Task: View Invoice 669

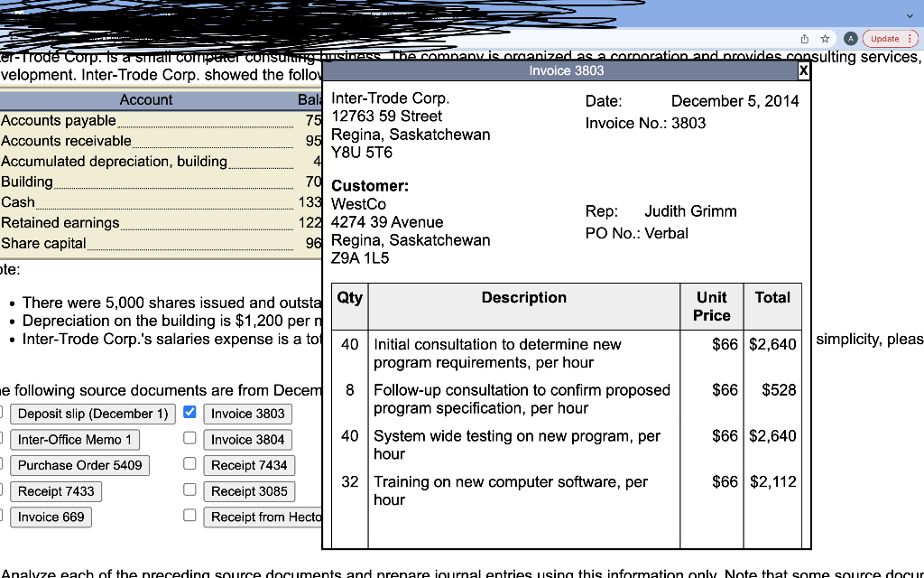Action: 51,517
